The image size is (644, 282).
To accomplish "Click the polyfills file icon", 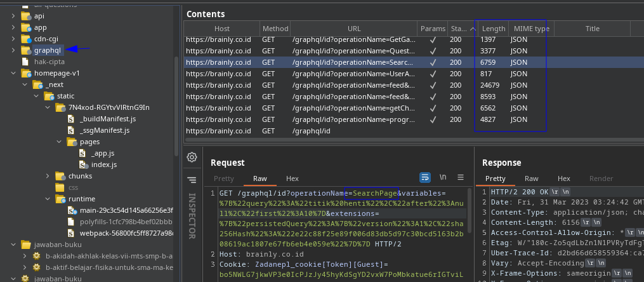I will (72, 222).
